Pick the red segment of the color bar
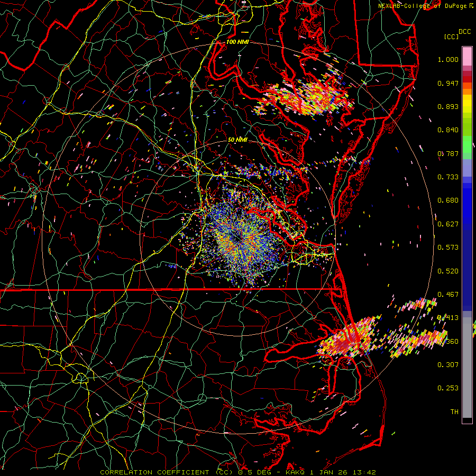 pos(467,79)
